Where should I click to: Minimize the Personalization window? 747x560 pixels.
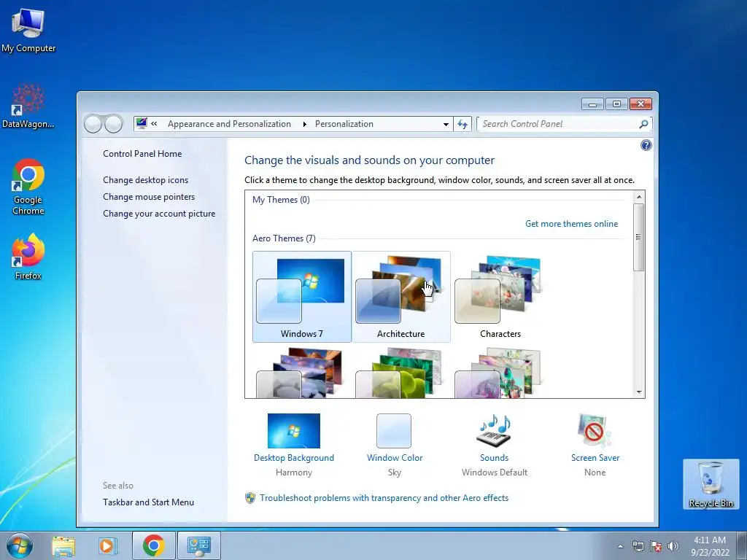point(592,104)
